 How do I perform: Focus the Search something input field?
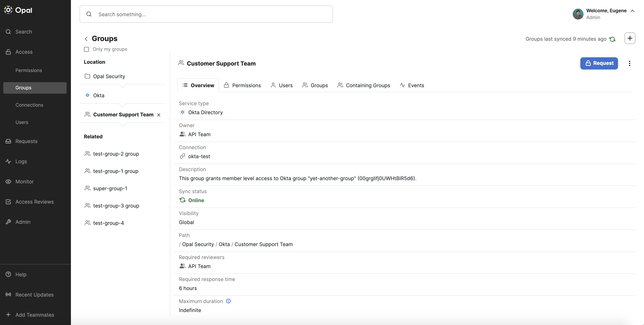click(206, 14)
